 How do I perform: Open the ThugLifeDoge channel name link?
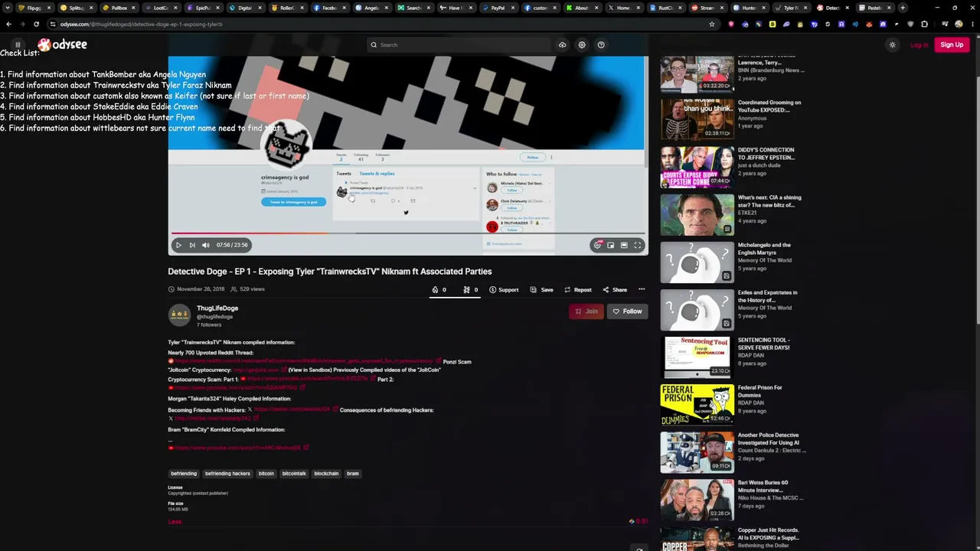tap(217, 308)
